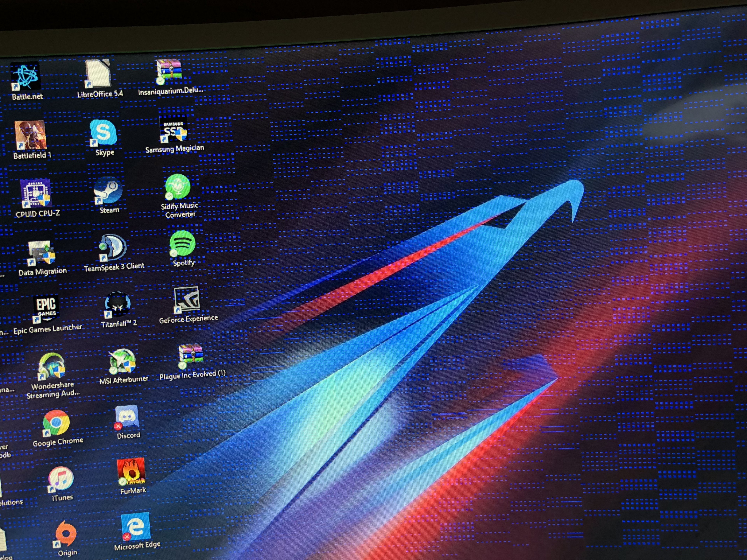This screenshot has height=560, width=747.
Task: Select the Sidify Music Converter icon
Action: (x=178, y=187)
